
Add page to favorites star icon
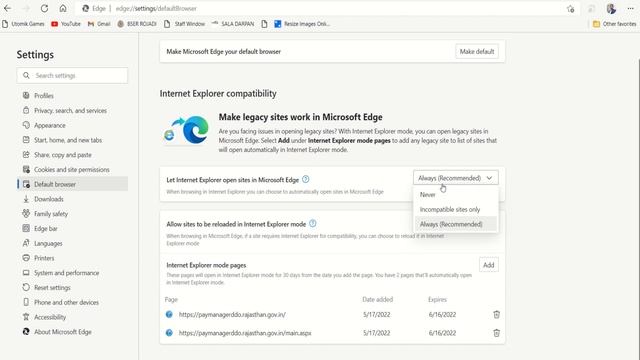(570, 9)
